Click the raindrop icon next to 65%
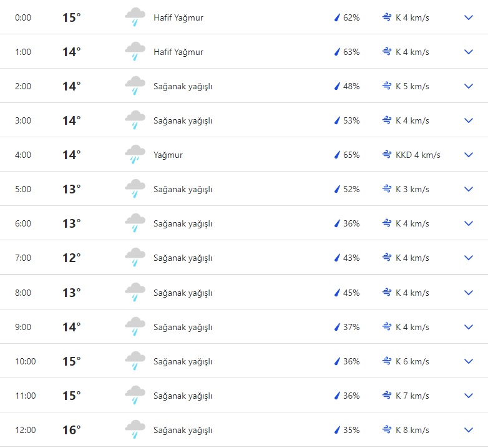The image size is (488, 448). 337,155
